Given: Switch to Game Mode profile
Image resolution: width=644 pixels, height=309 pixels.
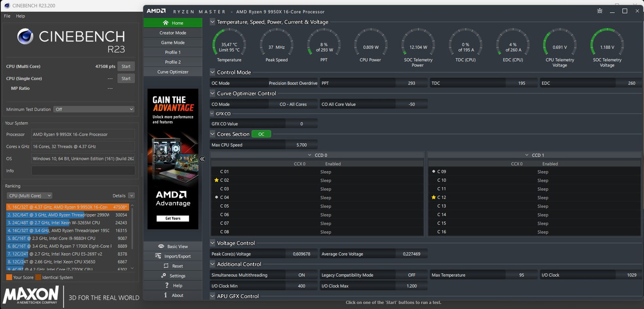Looking at the screenshot, I should click(173, 43).
